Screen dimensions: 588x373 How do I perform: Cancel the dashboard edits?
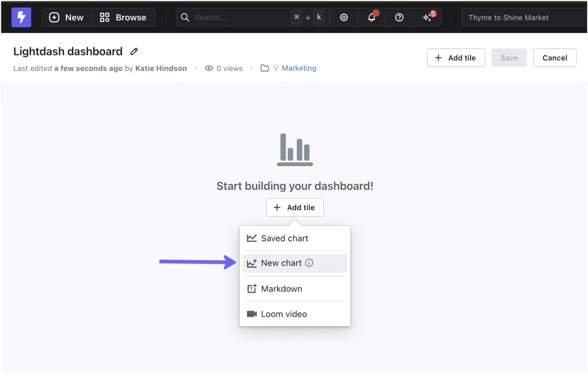pos(555,58)
